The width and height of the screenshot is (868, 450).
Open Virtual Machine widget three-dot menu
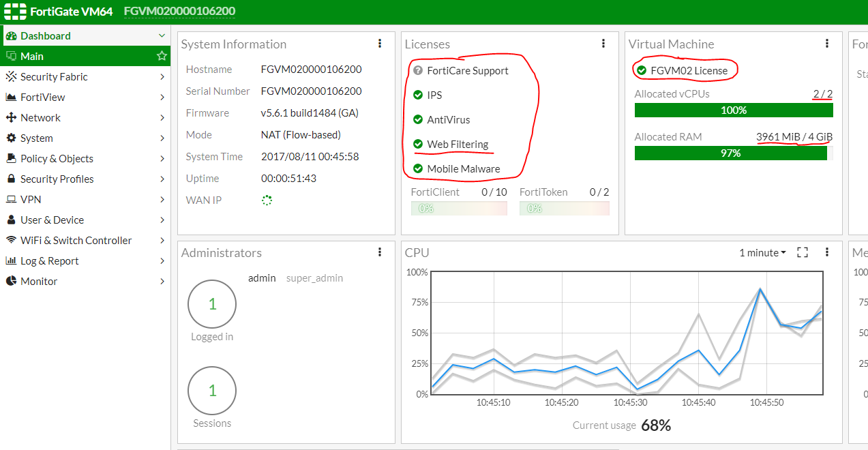[x=827, y=44]
